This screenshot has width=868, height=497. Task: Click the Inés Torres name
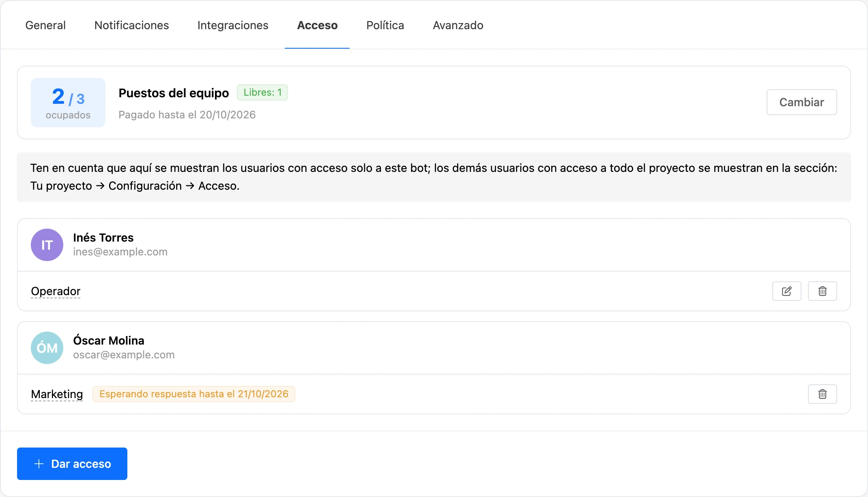tap(103, 238)
